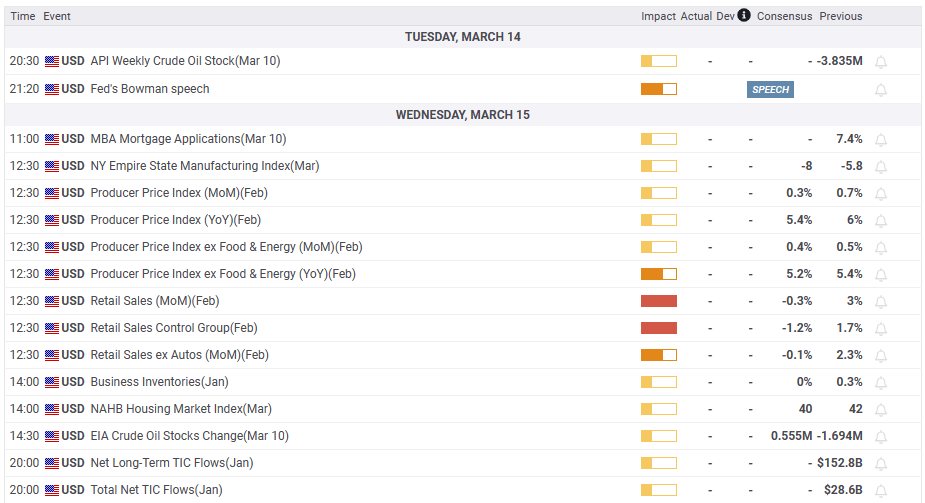Image resolution: width=925 pixels, height=503 pixels.
Task: Open NY Empire State Manufacturing Index(Mar) event
Action: pyautogui.click(x=205, y=166)
